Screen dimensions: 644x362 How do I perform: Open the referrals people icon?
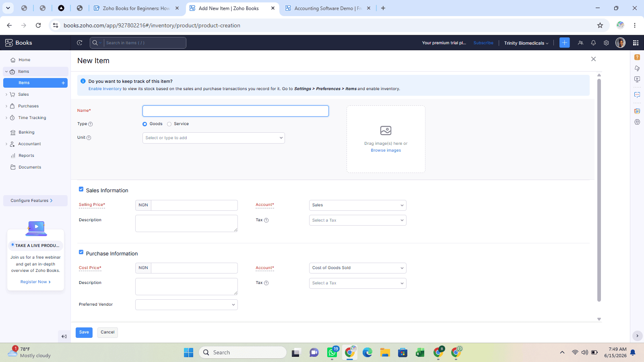[x=580, y=43]
